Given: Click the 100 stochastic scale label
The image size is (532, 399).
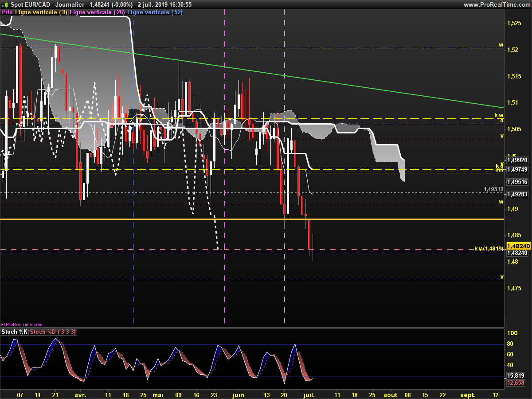Looking at the screenshot, I should click(512, 333).
